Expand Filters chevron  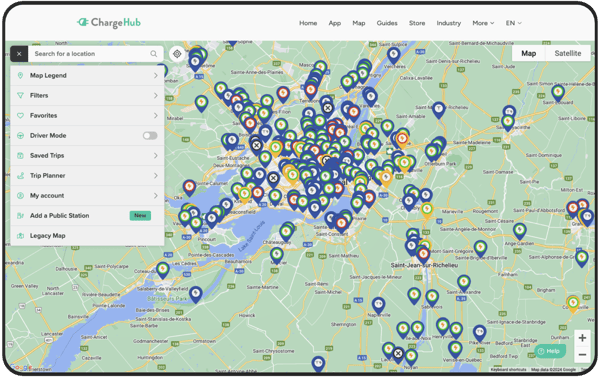click(x=156, y=95)
